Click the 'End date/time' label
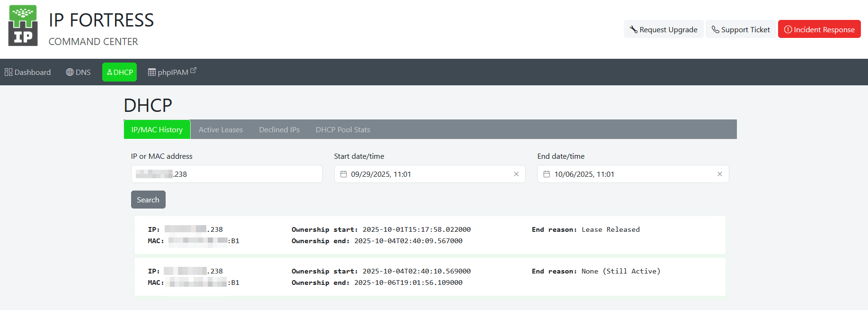868x310 pixels. click(561, 156)
